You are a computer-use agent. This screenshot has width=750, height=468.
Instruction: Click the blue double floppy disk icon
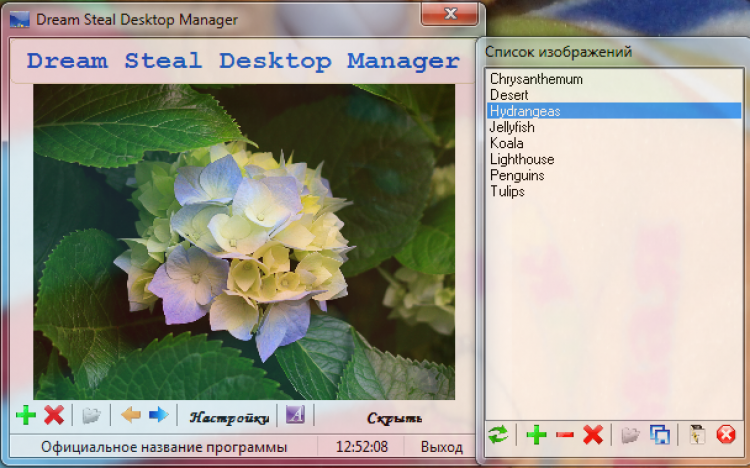[x=660, y=435]
